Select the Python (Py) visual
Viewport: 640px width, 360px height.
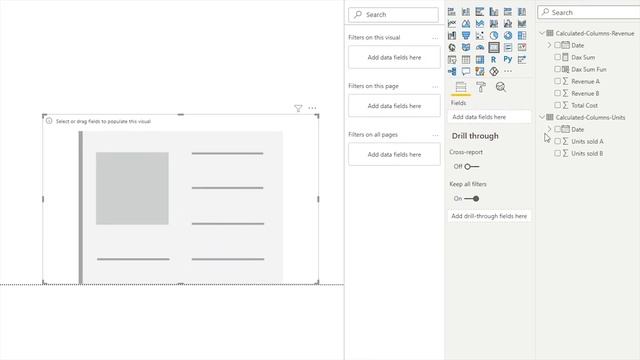coord(508,60)
